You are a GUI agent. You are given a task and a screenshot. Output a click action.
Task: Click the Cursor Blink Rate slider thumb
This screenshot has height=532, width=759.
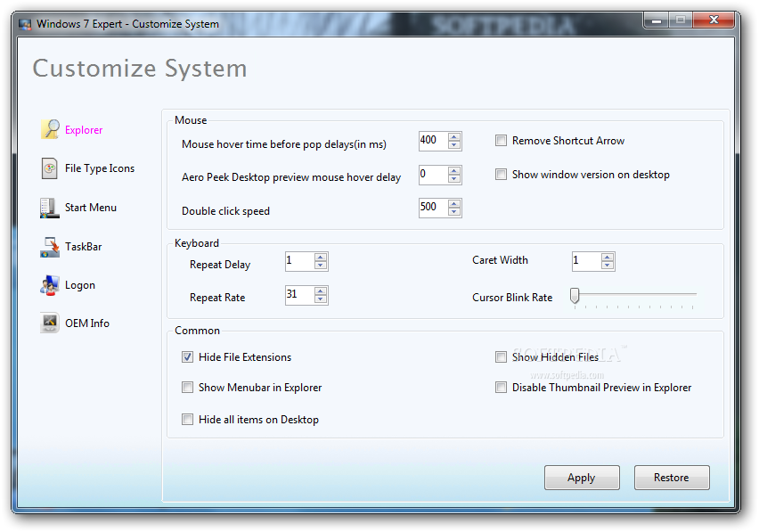pyautogui.click(x=575, y=295)
